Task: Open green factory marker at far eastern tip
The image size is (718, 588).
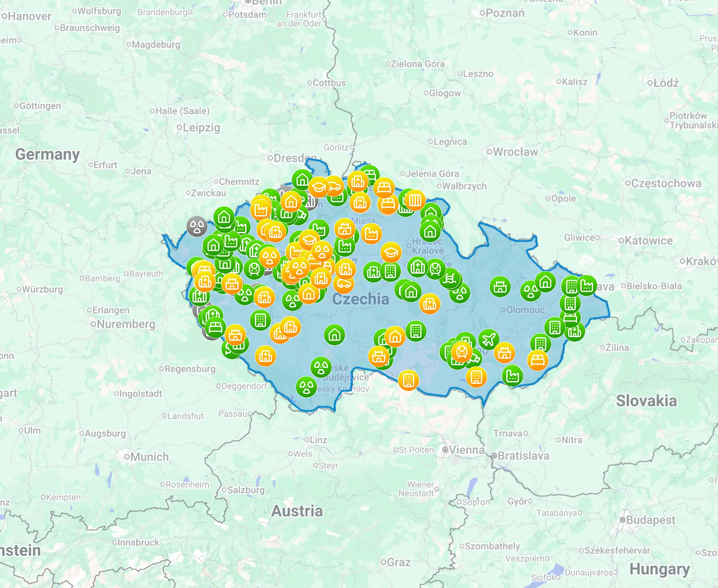Action: tap(587, 286)
